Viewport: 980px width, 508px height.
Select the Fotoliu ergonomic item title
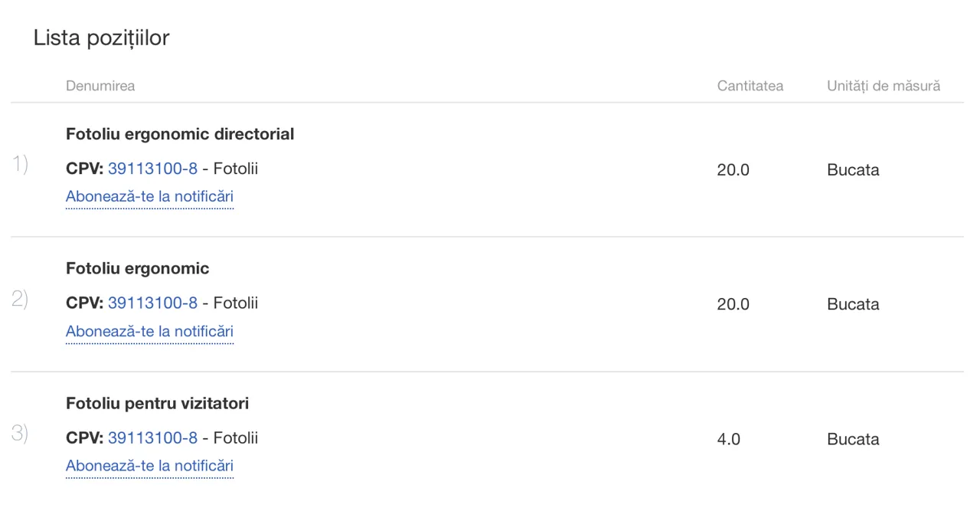click(x=138, y=269)
